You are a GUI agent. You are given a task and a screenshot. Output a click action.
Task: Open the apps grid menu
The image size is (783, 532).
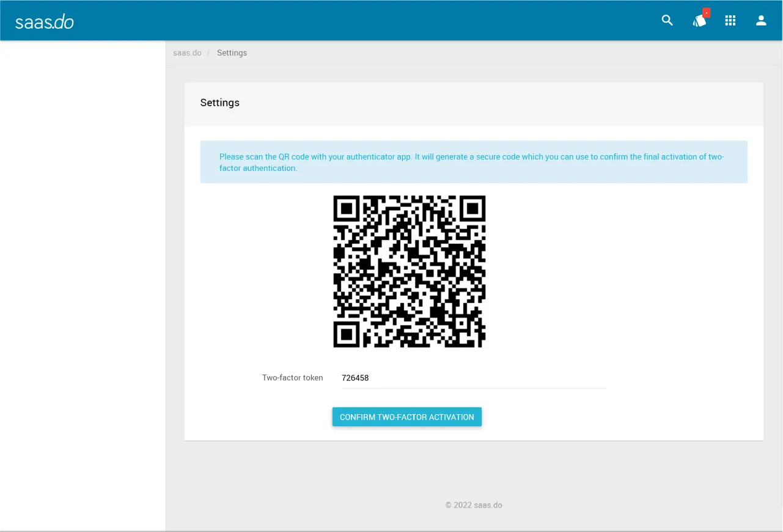coord(730,21)
